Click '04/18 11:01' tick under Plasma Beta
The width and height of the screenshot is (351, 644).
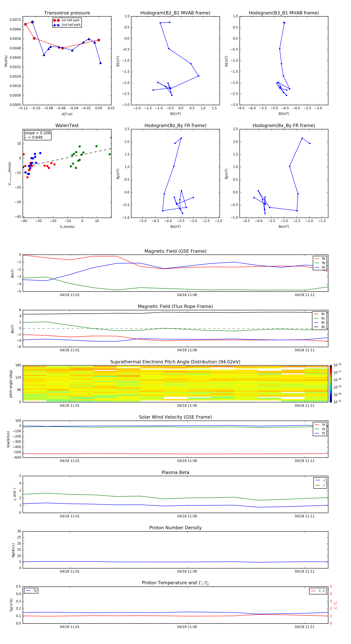click(70, 516)
